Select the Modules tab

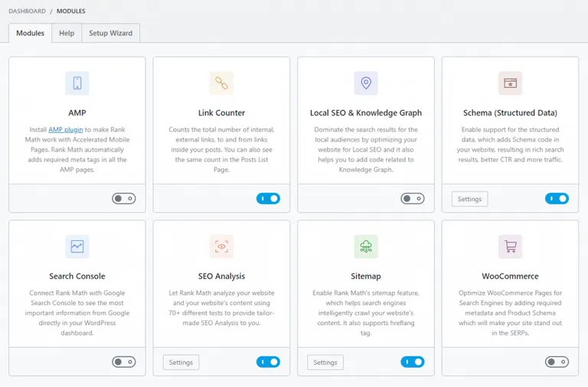pyautogui.click(x=31, y=33)
